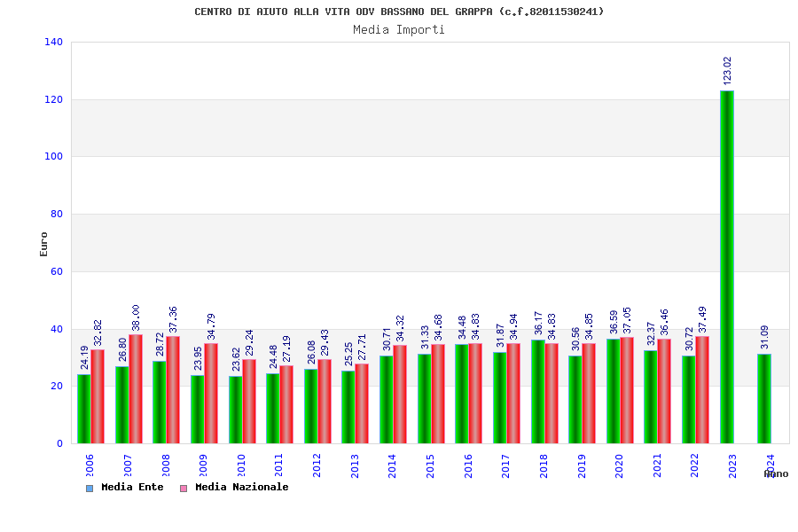The width and height of the screenshot is (798, 532).
Task: Select the 2017 red bar at 34.94
Action: (513, 393)
